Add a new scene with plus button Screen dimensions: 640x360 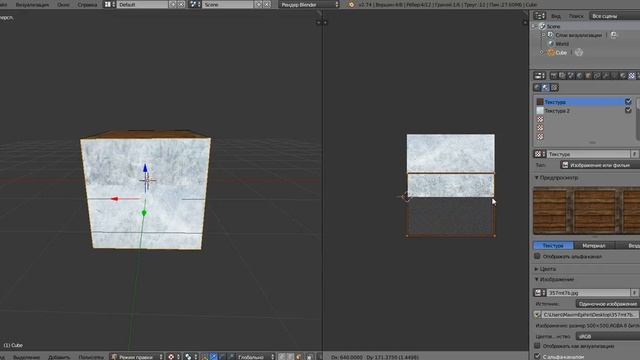(x=258, y=4)
